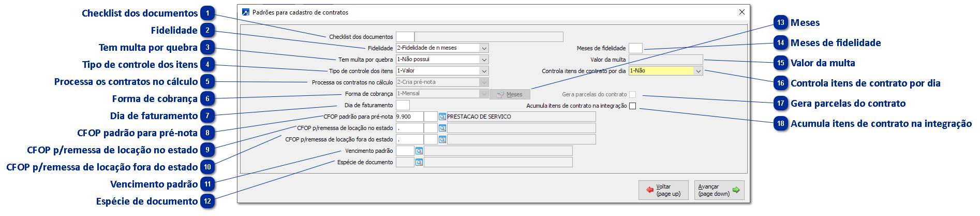Screen dimensions: 980x216
Task: Click callout badge number 1
Action: pos(207,13)
